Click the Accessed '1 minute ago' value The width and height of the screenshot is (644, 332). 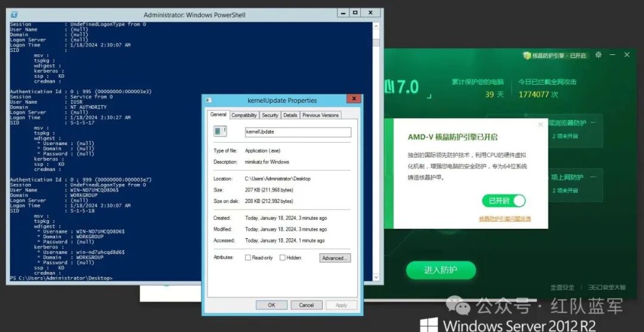click(284, 240)
